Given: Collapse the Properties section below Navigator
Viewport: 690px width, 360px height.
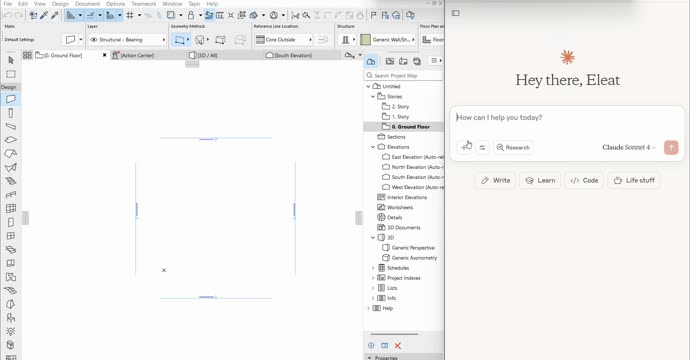Looking at the screenshot, I should (x=370, y=357).
